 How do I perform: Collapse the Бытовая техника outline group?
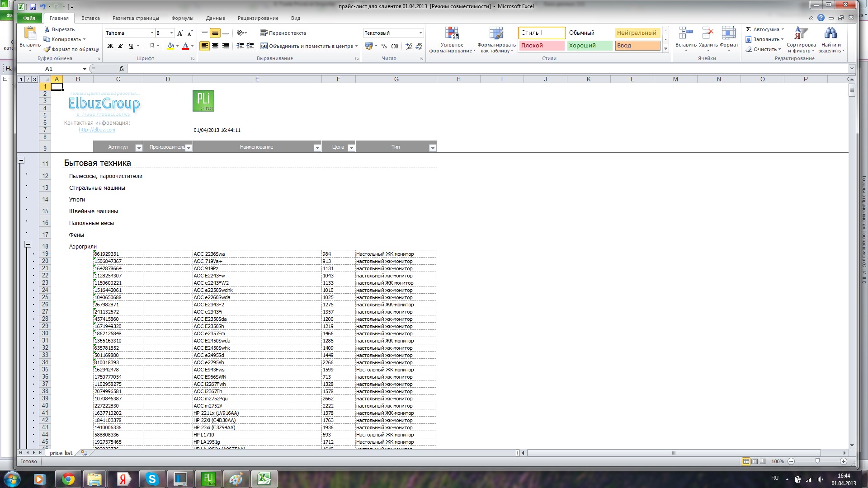pos(21,160)
